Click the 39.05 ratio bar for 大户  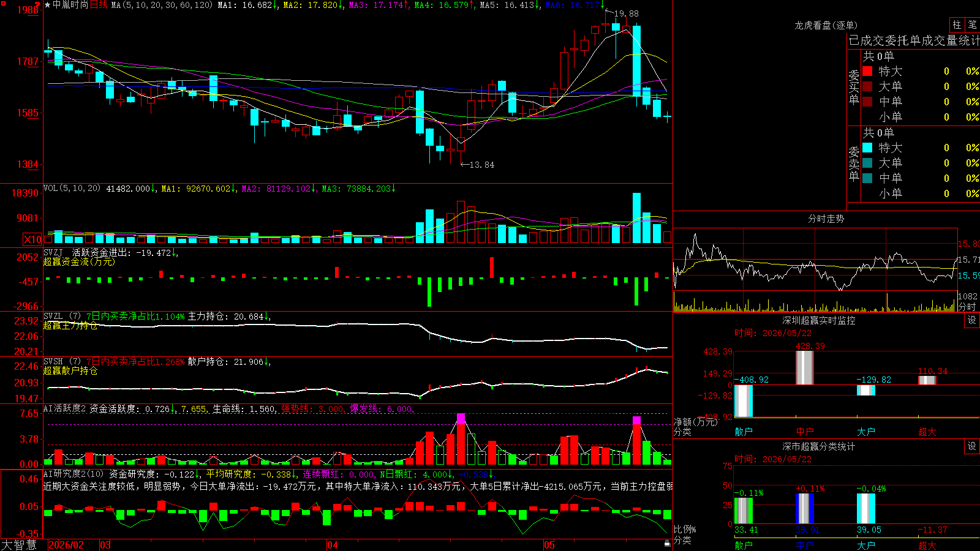(x=866, y=509)
